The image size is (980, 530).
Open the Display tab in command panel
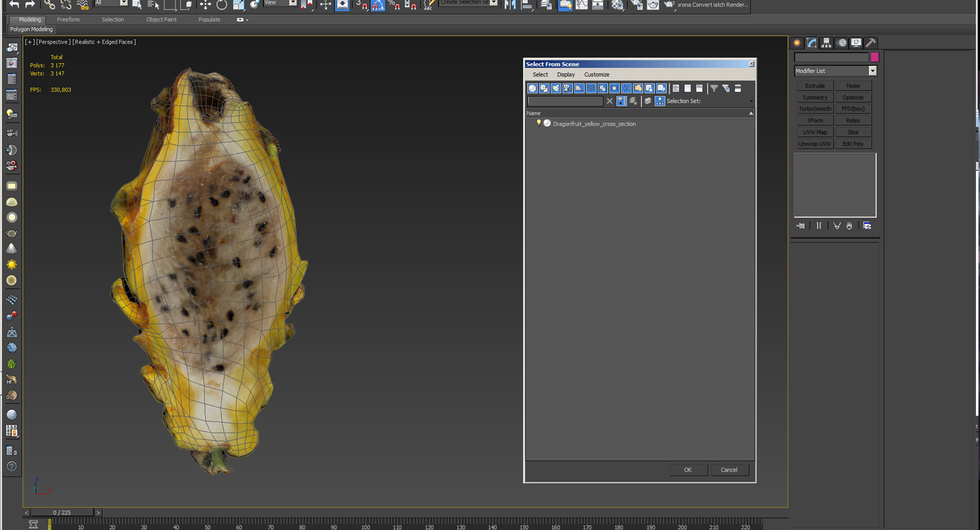click(x=856, y=42)
